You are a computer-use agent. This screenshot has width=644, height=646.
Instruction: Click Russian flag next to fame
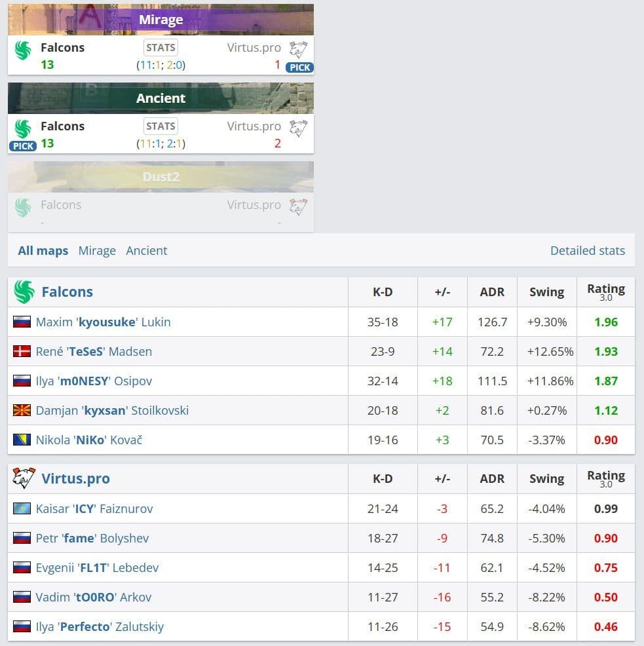point(22,538)
